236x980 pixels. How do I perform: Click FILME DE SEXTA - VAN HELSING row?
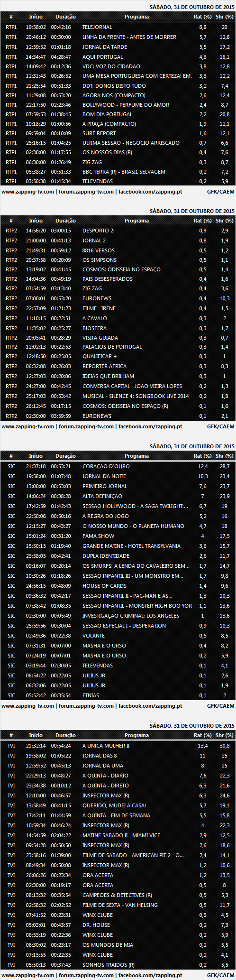pyautogui.click(x=118, y=905)
